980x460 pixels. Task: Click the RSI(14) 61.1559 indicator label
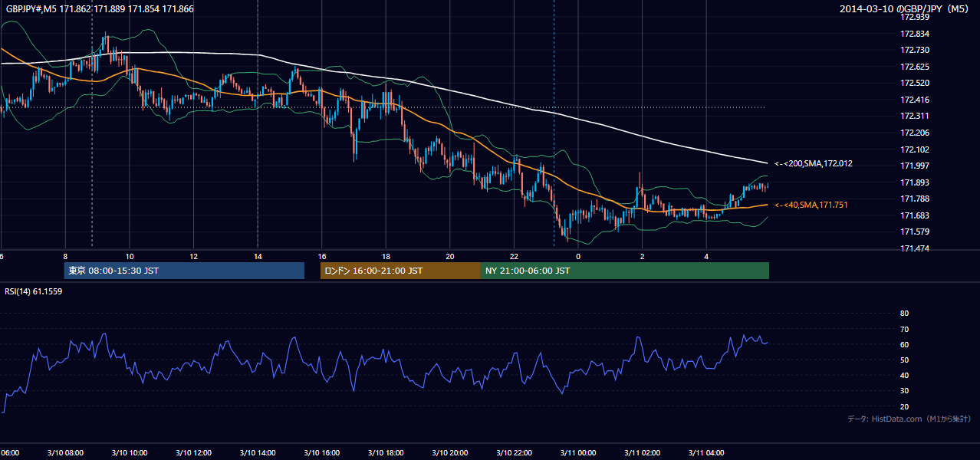(34, 291)
